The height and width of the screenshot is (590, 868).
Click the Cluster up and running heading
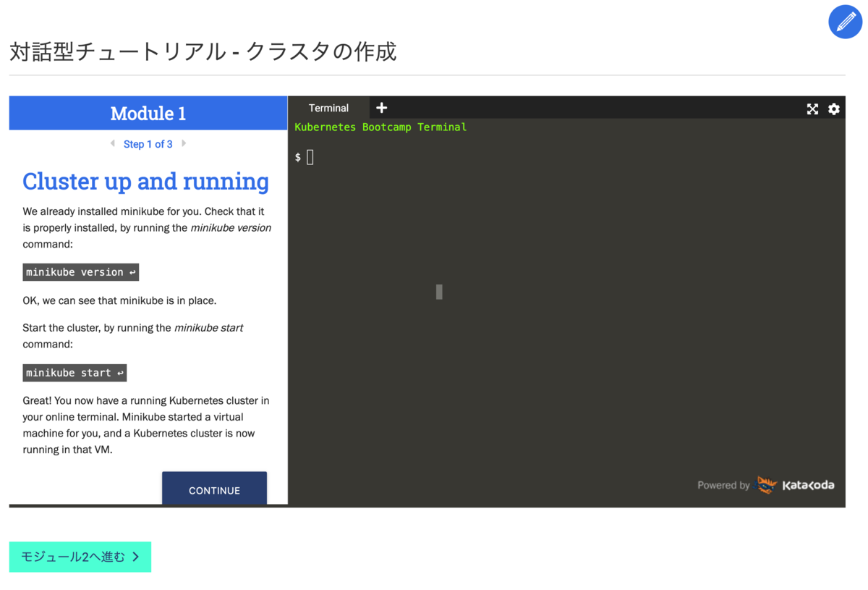[145, 181]
